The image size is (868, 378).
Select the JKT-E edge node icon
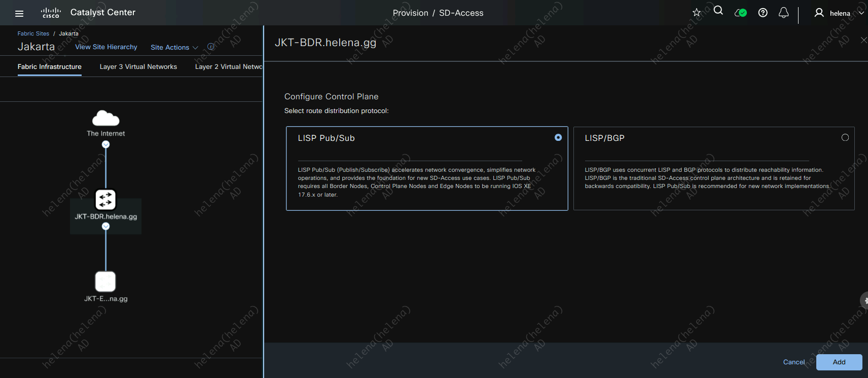click(x=105, y=282)
